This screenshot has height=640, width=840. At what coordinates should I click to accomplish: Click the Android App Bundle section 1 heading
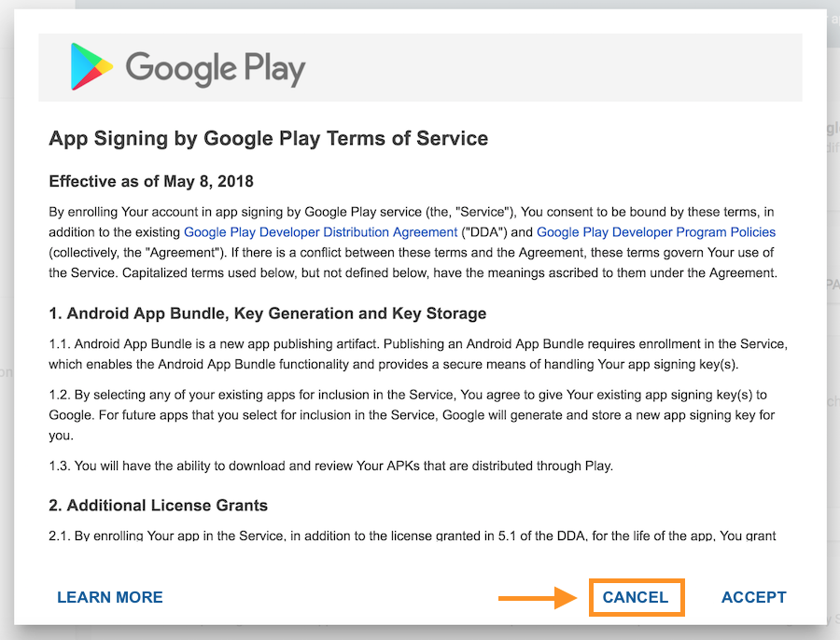(x=267, y=313)
